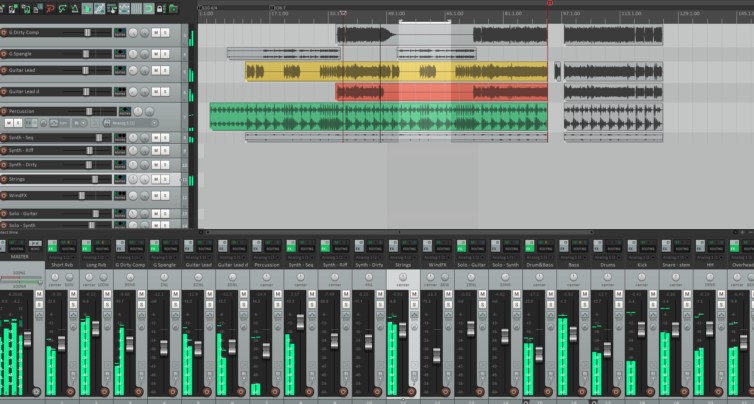The height and width of the screenshot is (404, 754).
Task: Arm recording on Guitar Lead track
Action: pos(3,71)
